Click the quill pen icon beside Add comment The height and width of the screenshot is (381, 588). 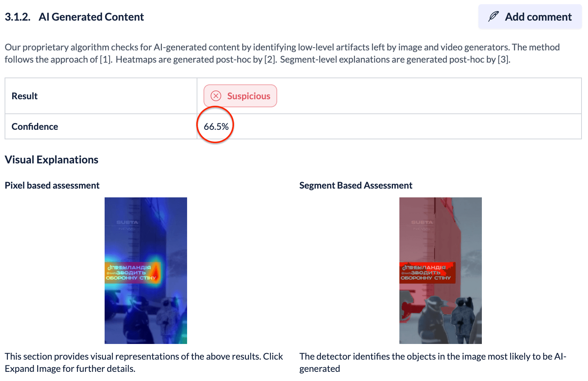(493, 17)
